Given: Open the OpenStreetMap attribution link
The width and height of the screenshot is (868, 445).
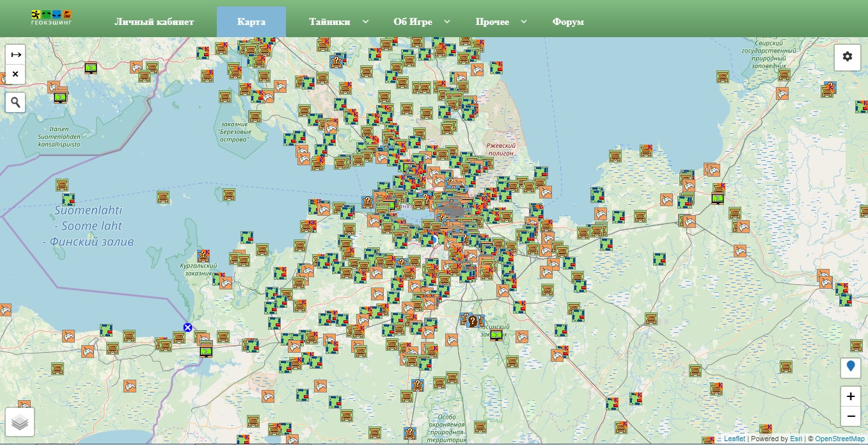Looking at the screenshot, I should pyautogui.click(x=840, y=439).
